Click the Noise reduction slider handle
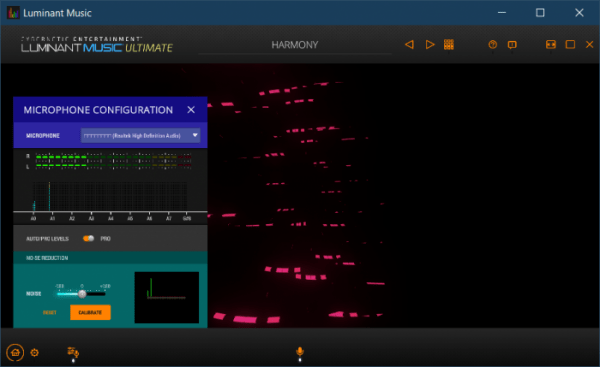Viewport: 600px width, 367px height. [82, 294]
